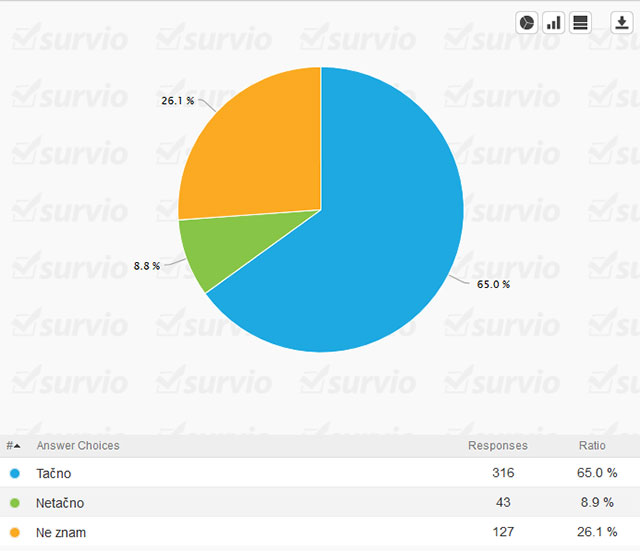Click the Responses column header
The height and width of the screenshot is (551, 640).
[497, 445]
